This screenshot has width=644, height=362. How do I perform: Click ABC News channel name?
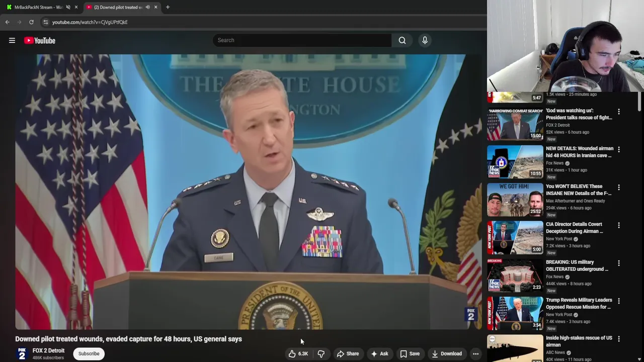(x=555, y=352)
